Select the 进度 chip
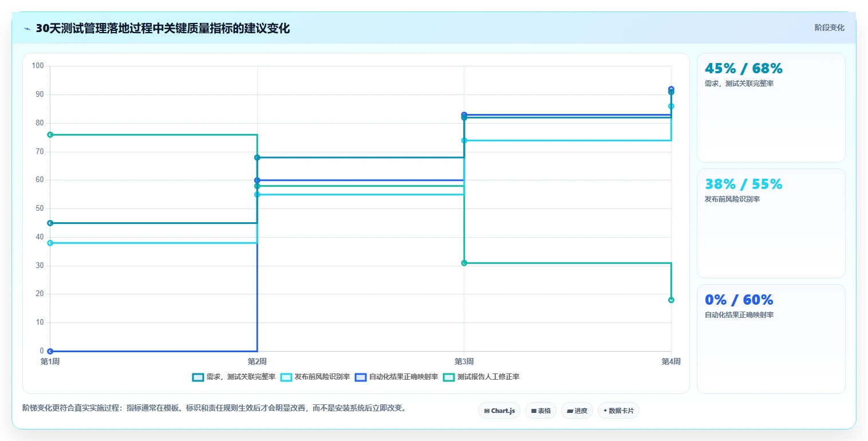The height and width of the screenshot is (441, 868). (577, 411)
